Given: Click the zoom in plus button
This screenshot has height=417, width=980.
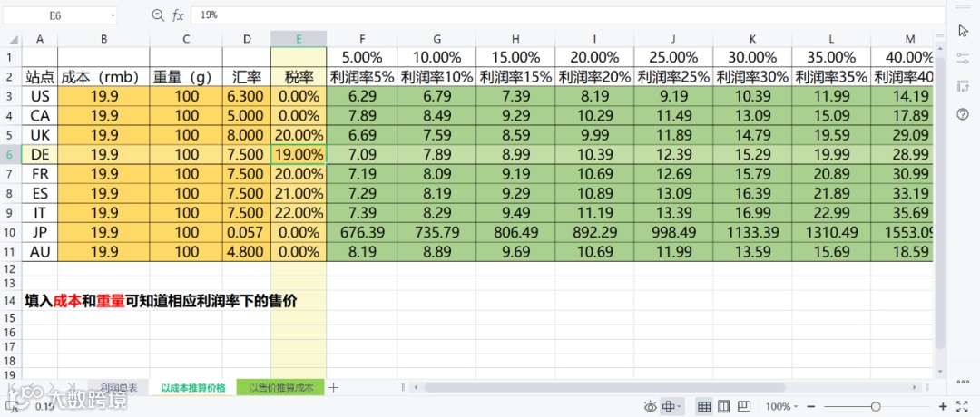Looking at the screenshot, I should point(943,407).
